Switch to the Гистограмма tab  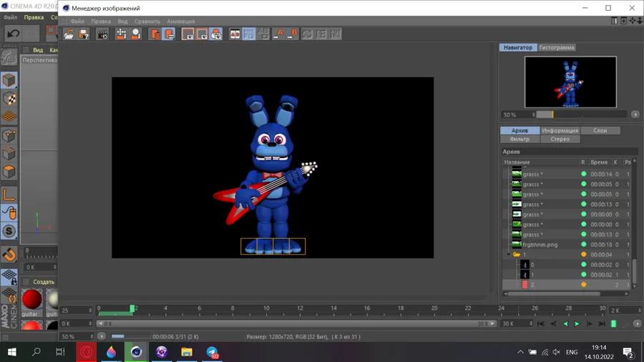(557, 48)
